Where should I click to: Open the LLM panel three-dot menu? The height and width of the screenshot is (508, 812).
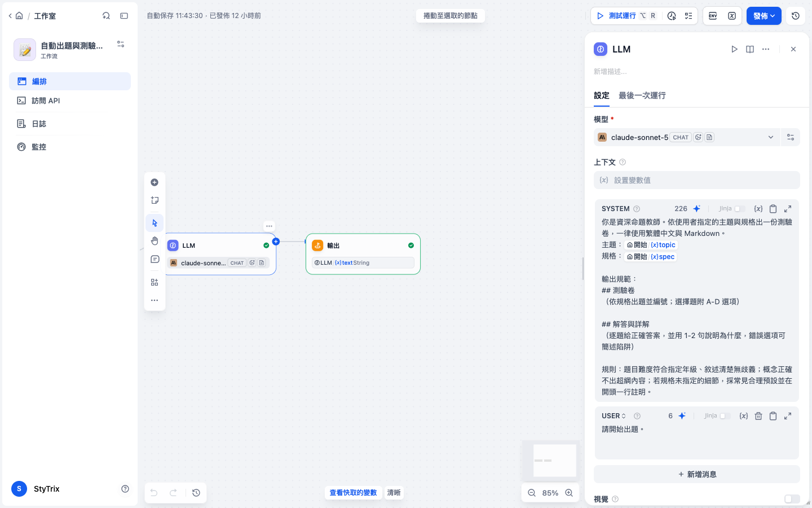766,49
